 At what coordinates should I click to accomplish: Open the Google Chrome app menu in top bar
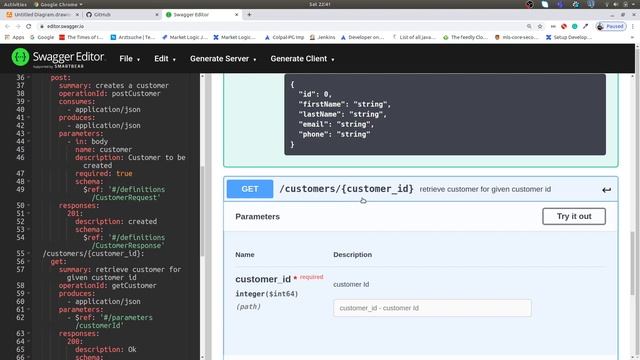tap(58, 4)
